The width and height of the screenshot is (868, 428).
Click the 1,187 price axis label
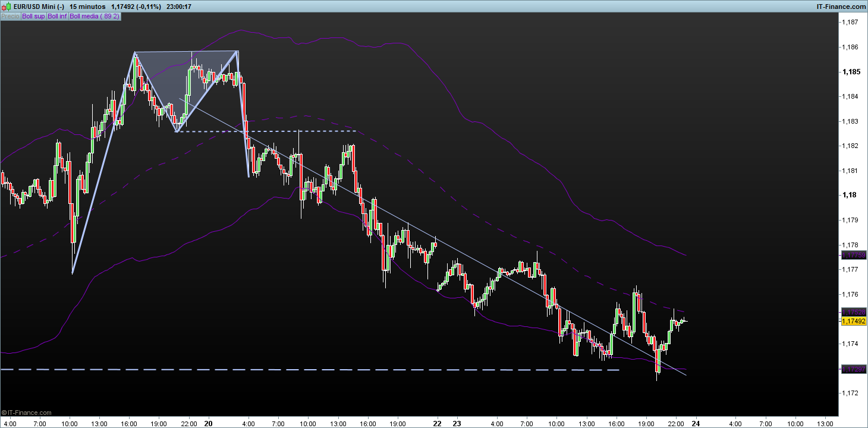pos(850,22)
